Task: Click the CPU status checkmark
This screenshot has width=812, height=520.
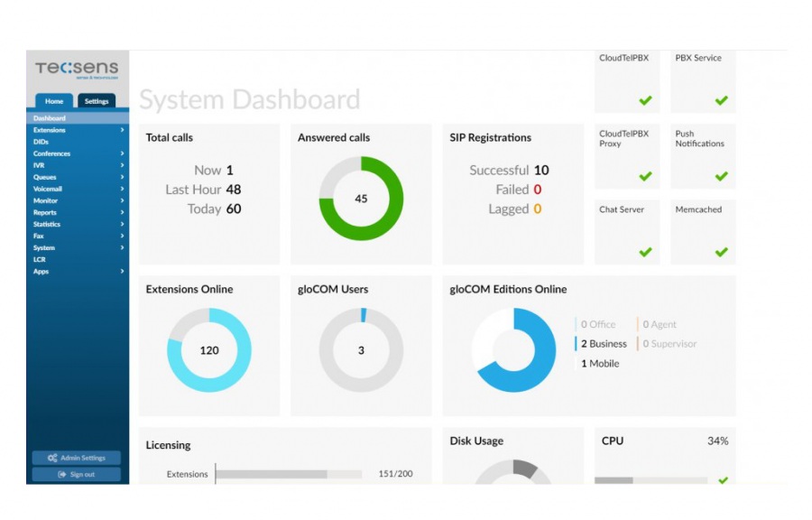Action: point(724,480)
